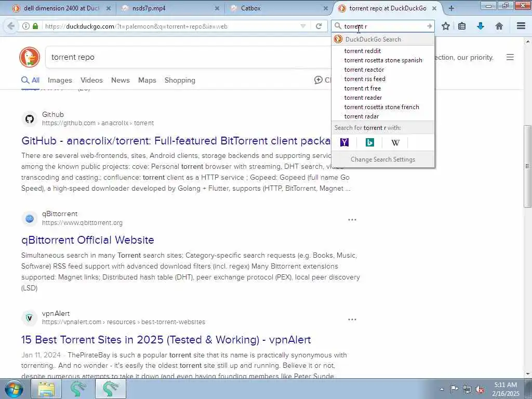Select the Videos results tab
Viewport: 532px width, 399px height.
91,81
